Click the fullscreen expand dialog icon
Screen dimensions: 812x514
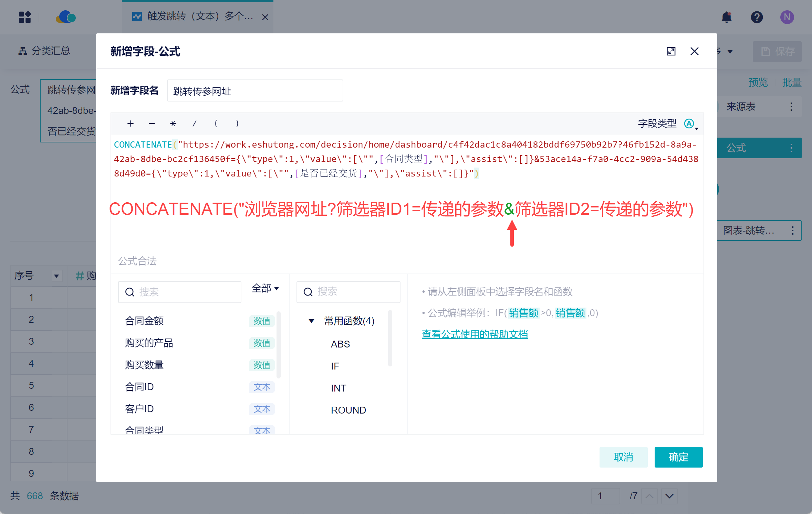tap(671, 52)
